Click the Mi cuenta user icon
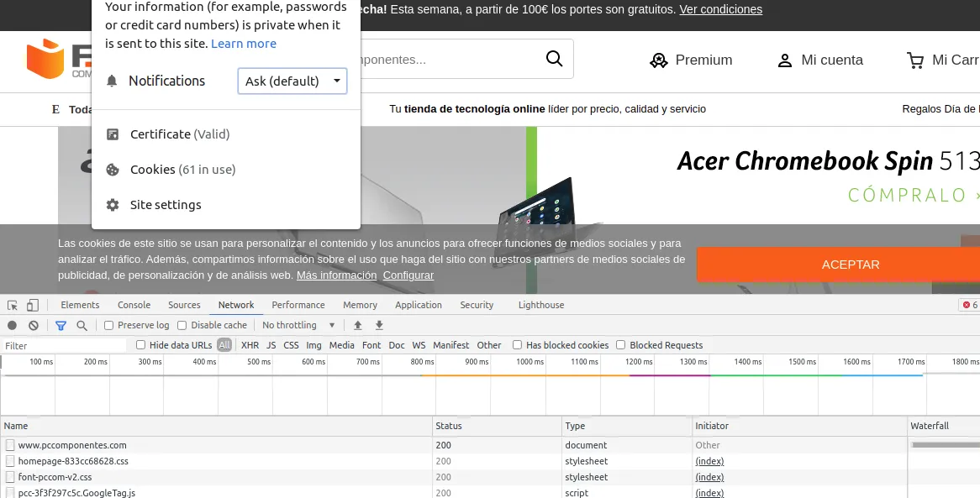The width and height of the screenshot is (980, 498). [784, 60]
